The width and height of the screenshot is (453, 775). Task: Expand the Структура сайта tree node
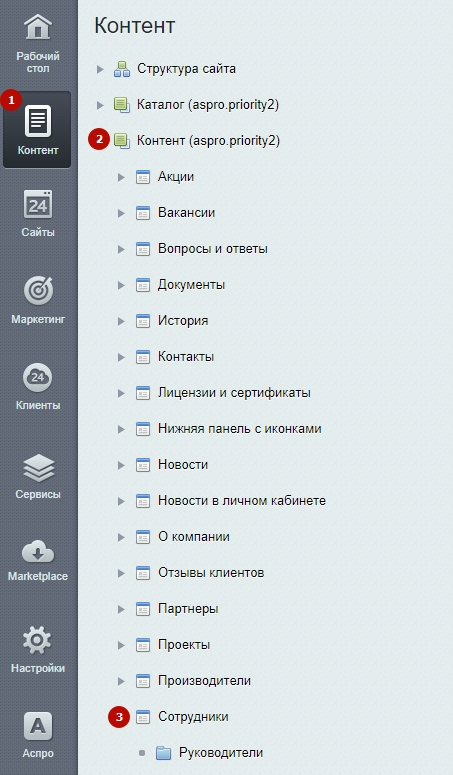[100, 69]
